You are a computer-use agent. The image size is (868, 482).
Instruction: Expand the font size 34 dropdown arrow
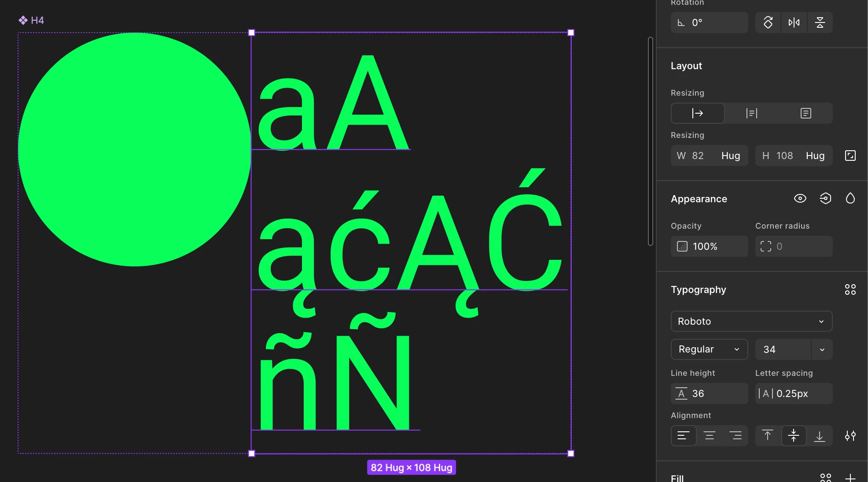[822, 349]
